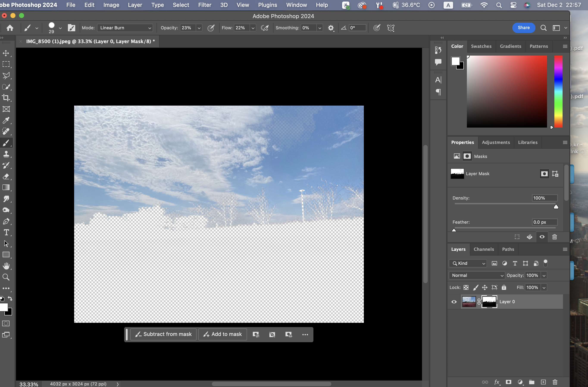The image size is (588, 387).
Task: Click Subtract from mask button
Action: coord(163,334)
